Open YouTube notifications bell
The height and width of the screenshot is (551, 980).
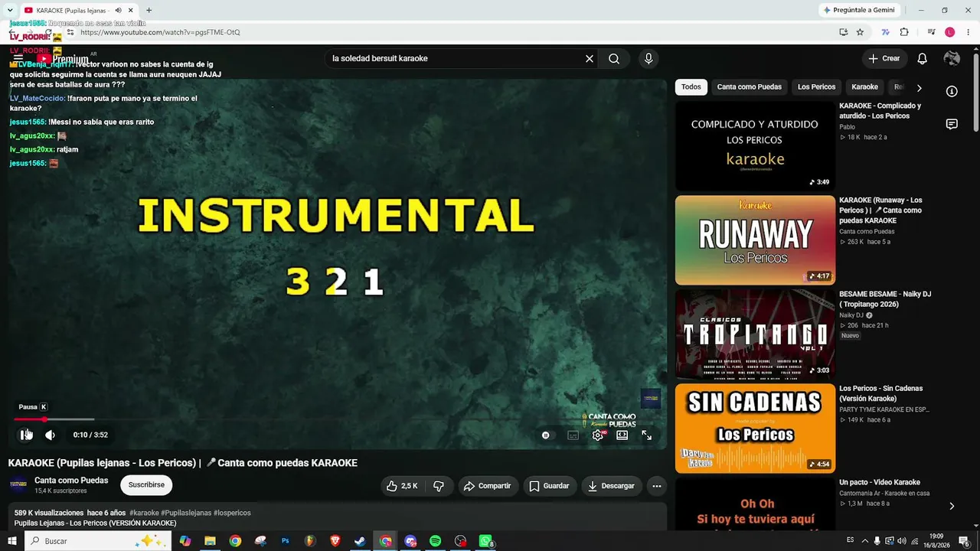pos(923,59)
